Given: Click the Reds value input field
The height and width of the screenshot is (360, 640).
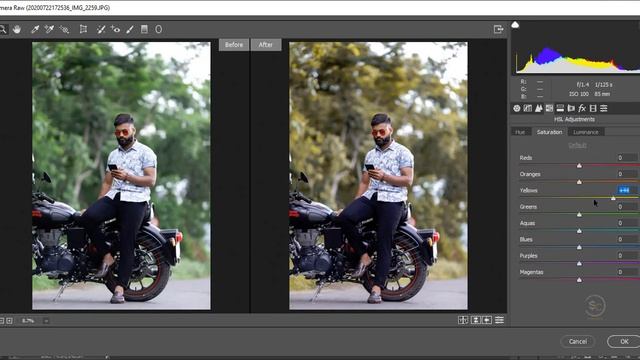Looking at the screenshot, I should (x=627, y=158).
